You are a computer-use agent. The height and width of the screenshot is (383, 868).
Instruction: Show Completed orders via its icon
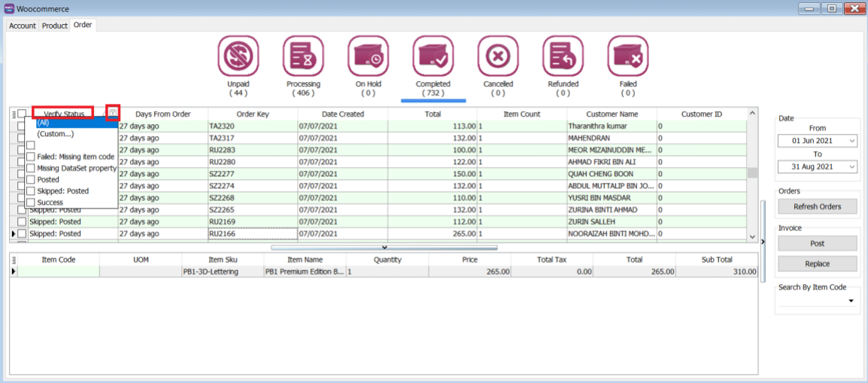pos(432,56)
